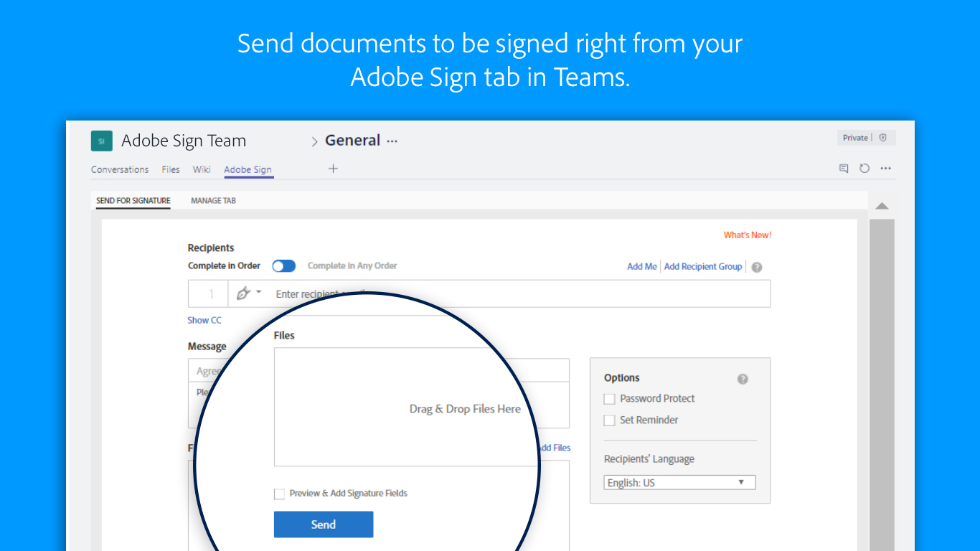
Task: Click the General channel name
Action: tap(352, 141)
